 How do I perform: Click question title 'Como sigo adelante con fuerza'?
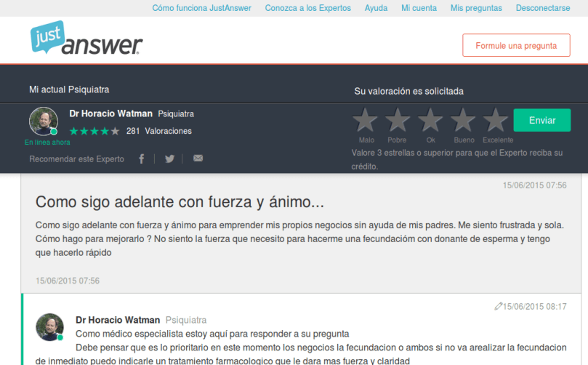coord(180,202)
